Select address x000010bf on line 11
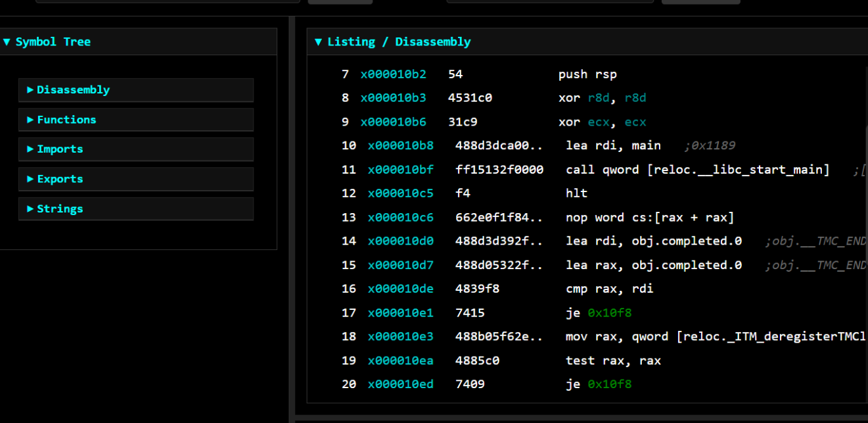 [x=401, y=170]
